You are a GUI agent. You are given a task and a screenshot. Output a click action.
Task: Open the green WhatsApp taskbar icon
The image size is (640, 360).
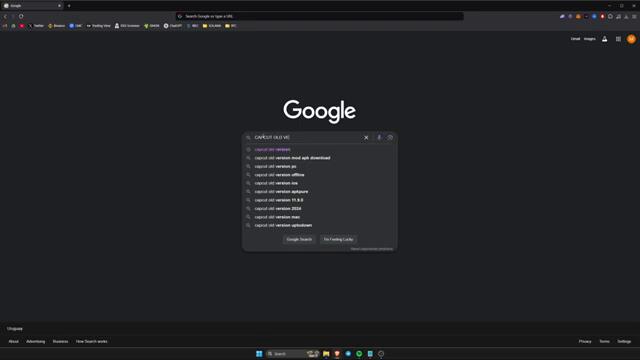359,353
